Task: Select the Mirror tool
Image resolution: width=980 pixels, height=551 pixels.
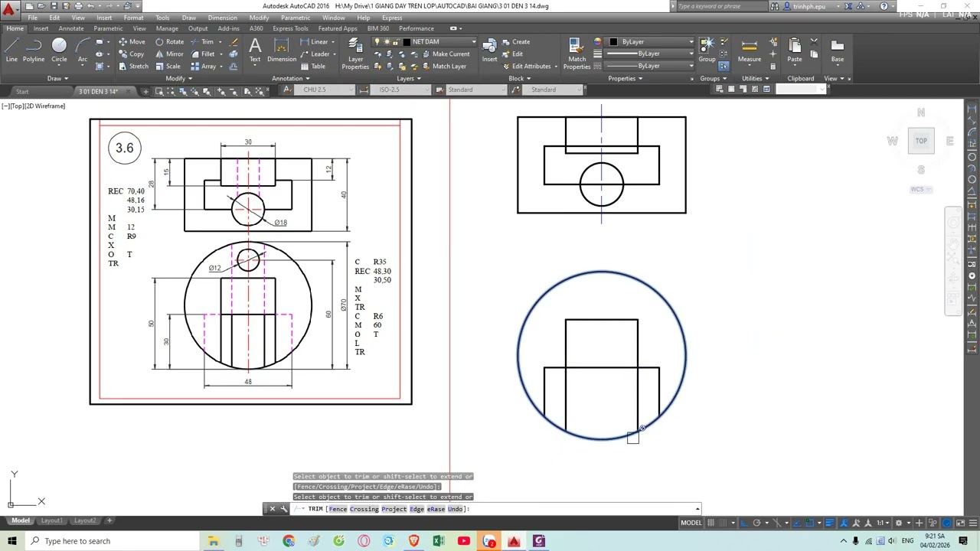Action: (x=169, y=54)
